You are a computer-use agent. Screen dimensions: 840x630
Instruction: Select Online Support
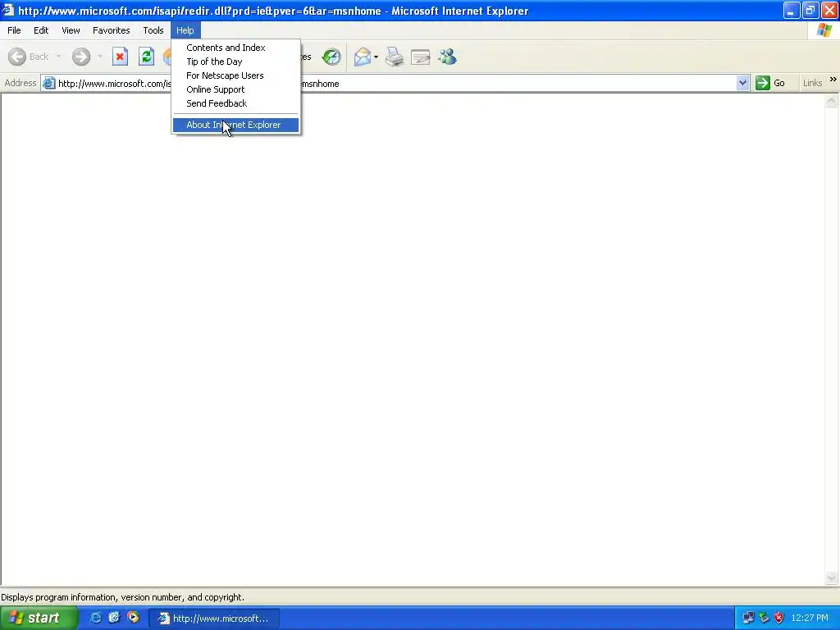click(x=235, y=89)
